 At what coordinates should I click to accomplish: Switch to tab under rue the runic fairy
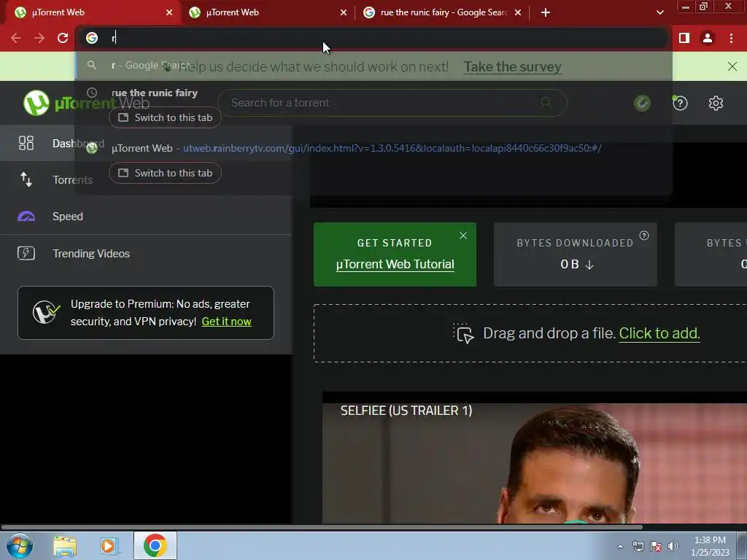[165, 117]
